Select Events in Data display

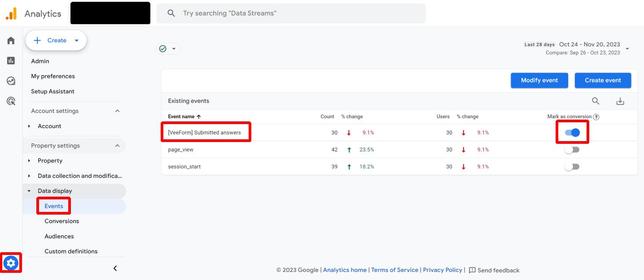(x=54, y=206)
